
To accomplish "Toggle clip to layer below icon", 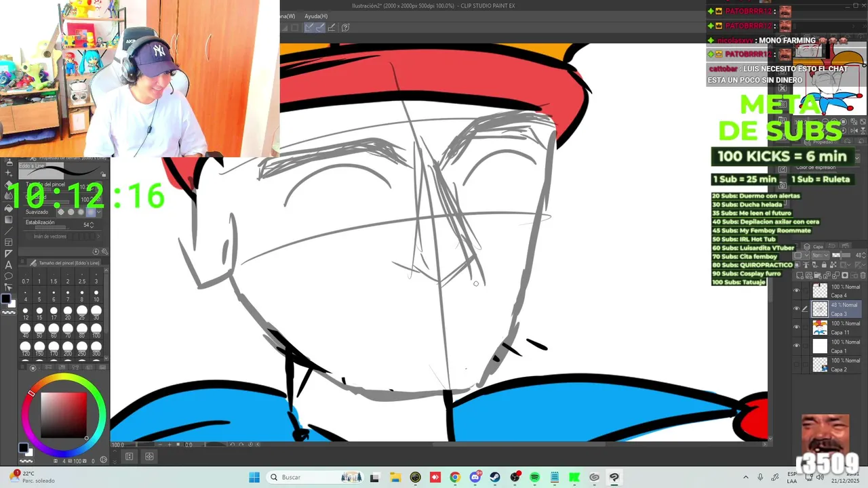I will pos(797,265).
